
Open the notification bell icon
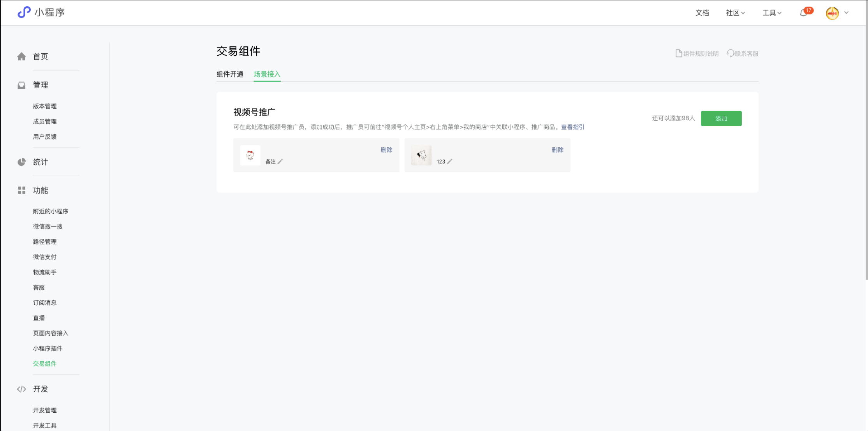tap(803, 13)
